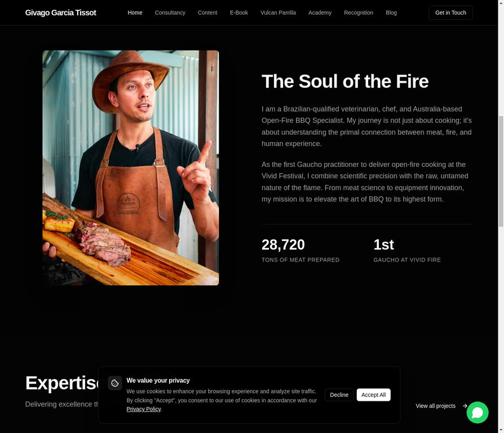Image resolution: width=504 pixels, height=433 pixels.
Task: Visit the Academy section
Action: click(320, 12)
